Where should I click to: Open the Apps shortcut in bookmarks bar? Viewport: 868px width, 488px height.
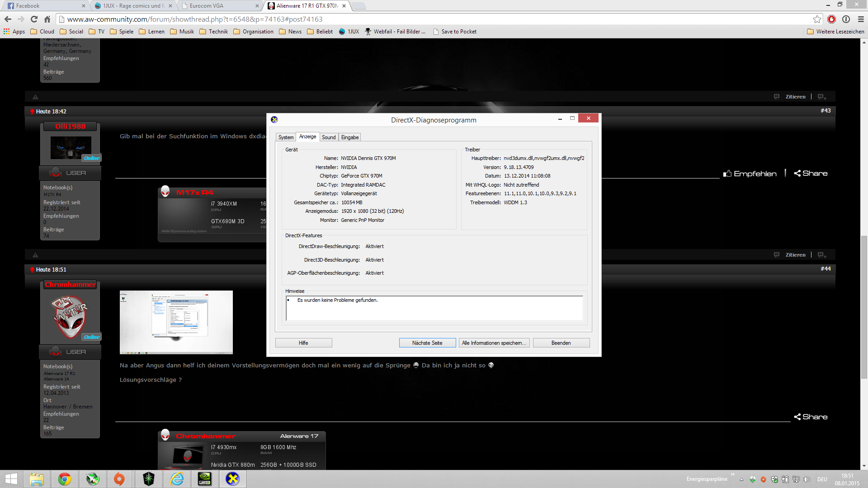coord(14,32)
